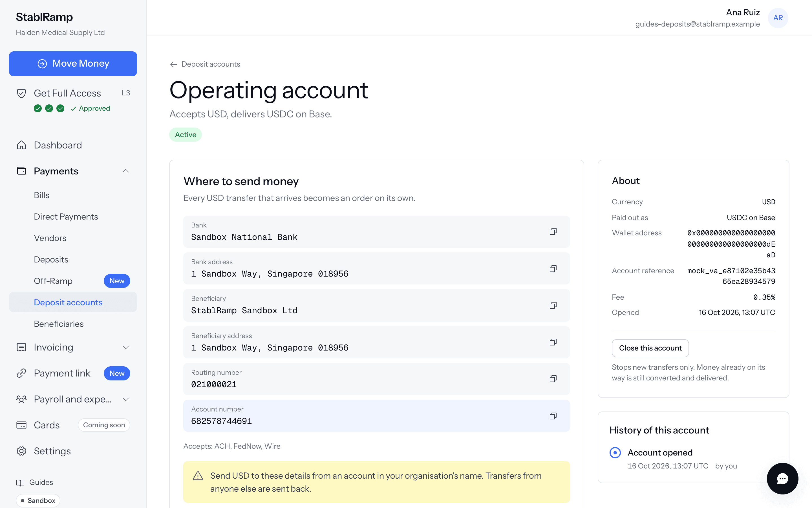Click the 'Accepts: ACH, FedNow, Wire' text

[x=232, y=446]
